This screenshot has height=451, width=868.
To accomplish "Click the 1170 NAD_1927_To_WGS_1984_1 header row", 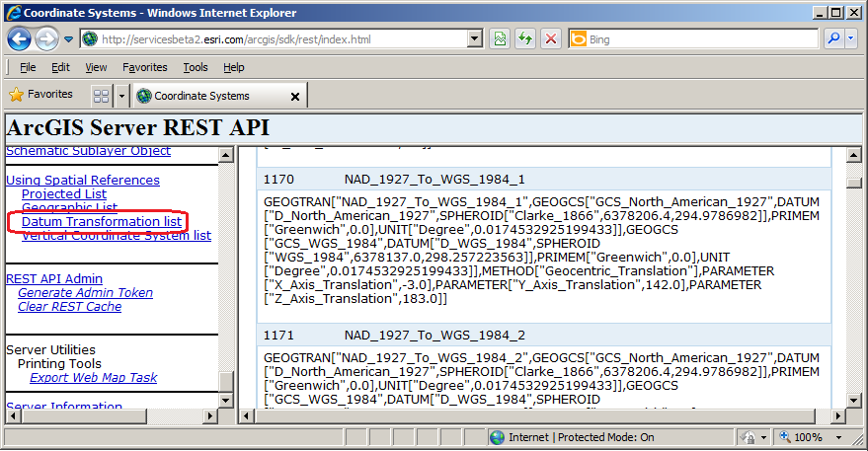I will tap(544, 180).
